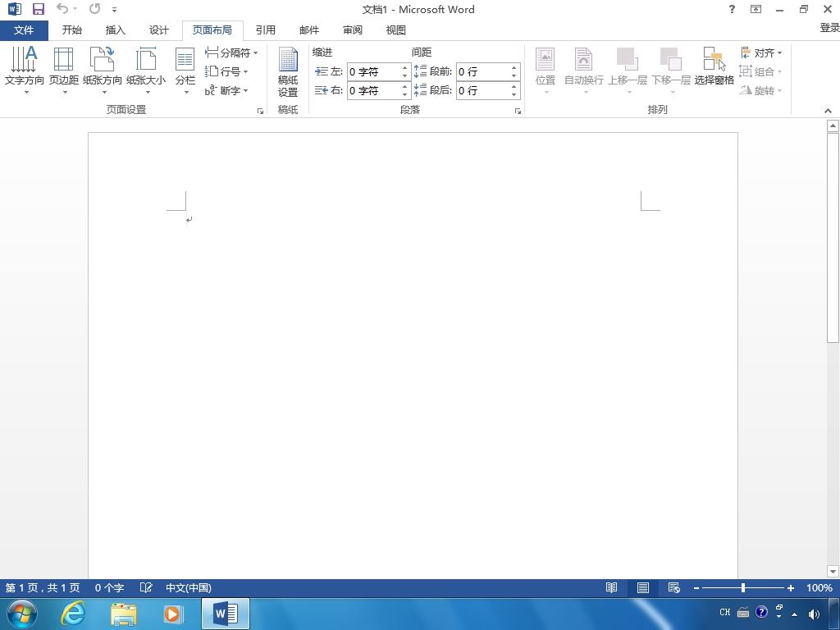
Task: Click the proofing icon in status bar
Action: click(x=146, y=587)
